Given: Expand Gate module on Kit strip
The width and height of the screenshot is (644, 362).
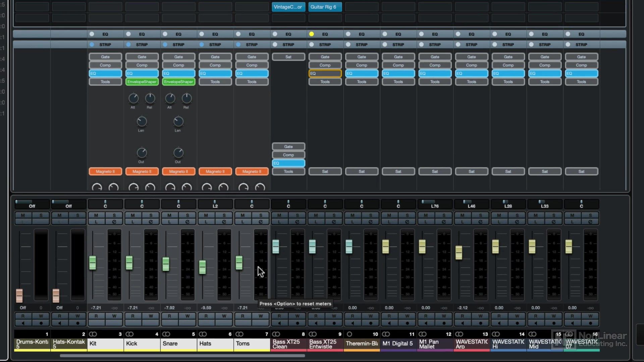Looking at the screenshot, I should coord(105,57).
